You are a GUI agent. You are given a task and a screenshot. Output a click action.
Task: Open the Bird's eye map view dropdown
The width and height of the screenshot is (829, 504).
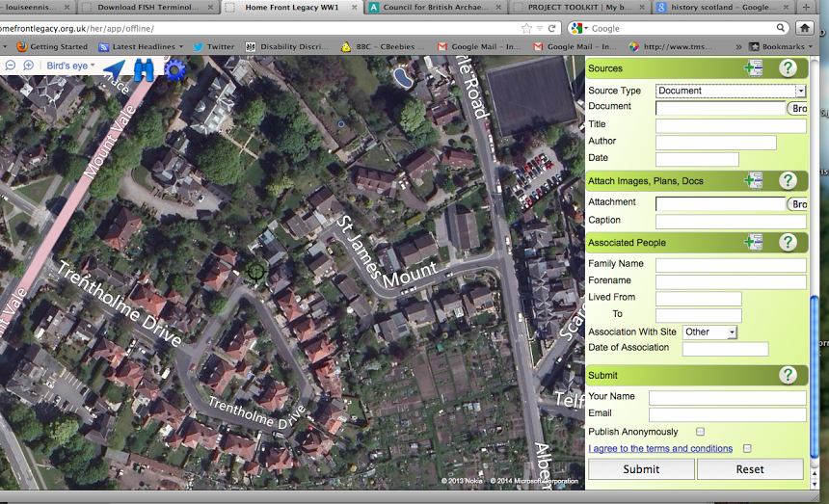coord(70,66)
